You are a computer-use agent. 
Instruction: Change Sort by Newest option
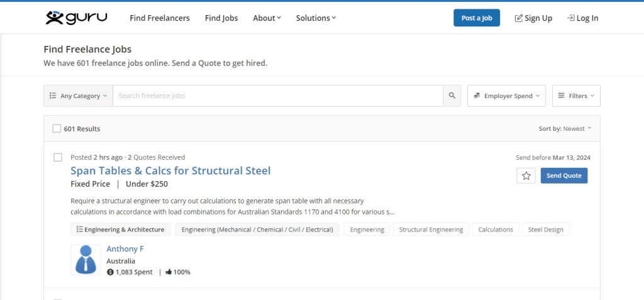(x=565, y=129)
